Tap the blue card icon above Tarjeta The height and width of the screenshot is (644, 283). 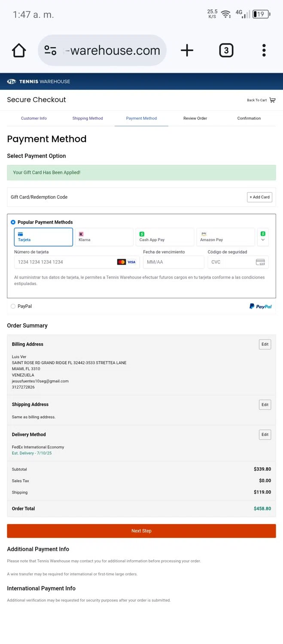click(20, 234)
